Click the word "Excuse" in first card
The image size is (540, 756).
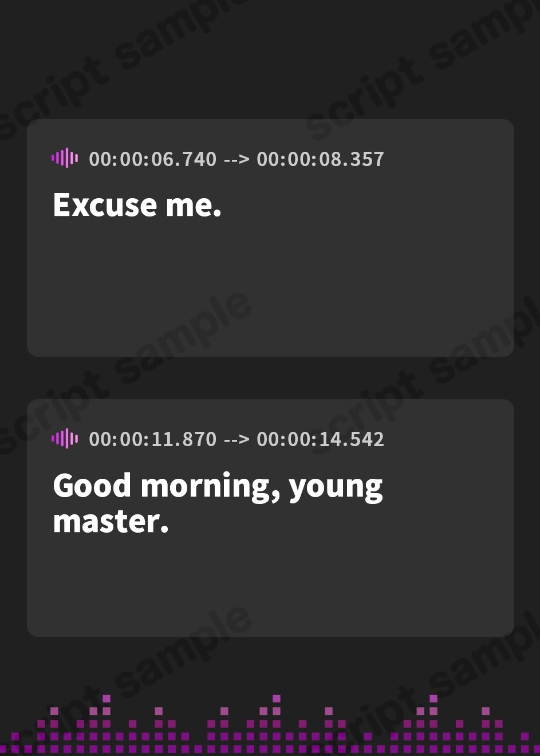click(x=105, y=204)
